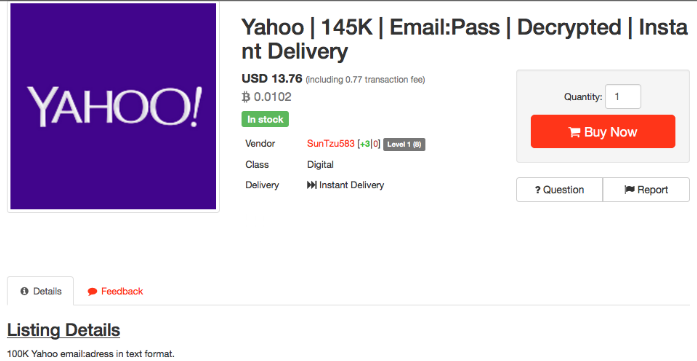
Task: Click the speech bubble icon beside Feedback
Action: (x=92, y=292)
